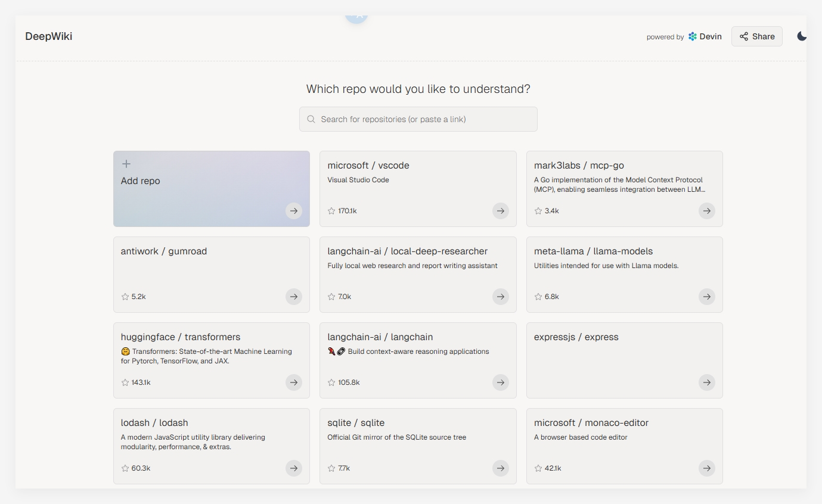
Task: Click the magnifier icon in search bar
Action: (311, 119)
